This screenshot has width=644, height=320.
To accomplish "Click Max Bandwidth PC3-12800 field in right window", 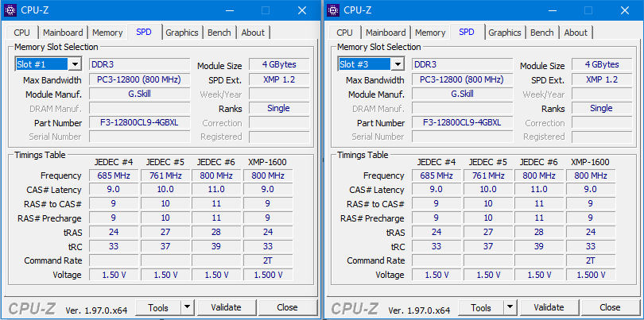I will coord(463,79).
